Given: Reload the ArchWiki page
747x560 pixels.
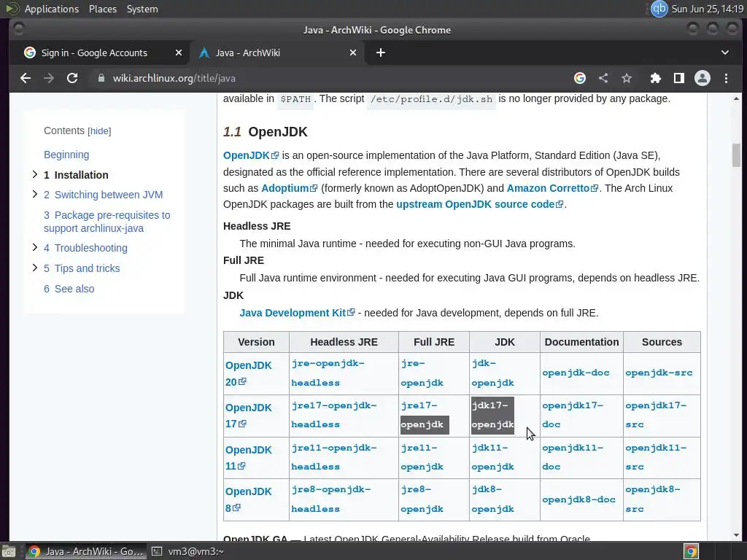Looking at the screenshot, I should [x=72, y=78].
